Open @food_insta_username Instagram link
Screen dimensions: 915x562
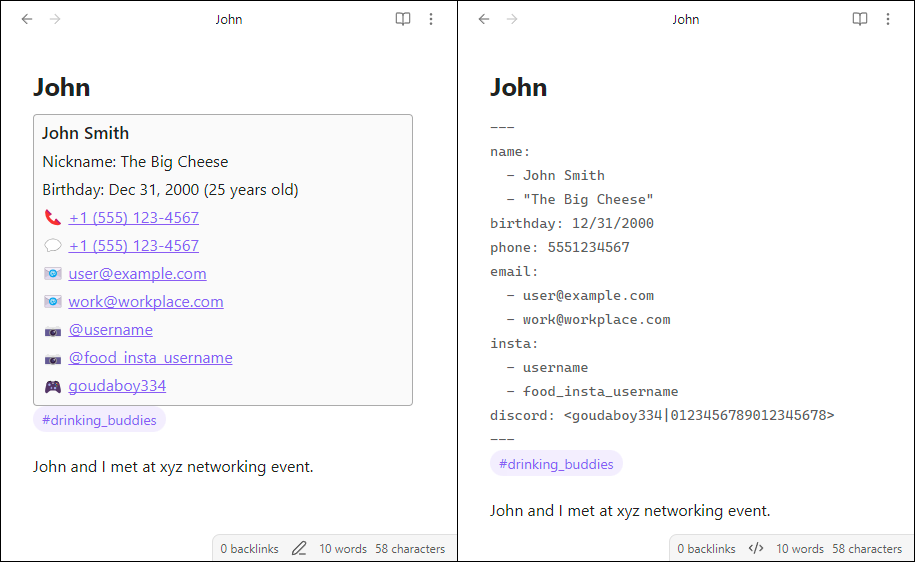tap(150, 358)
